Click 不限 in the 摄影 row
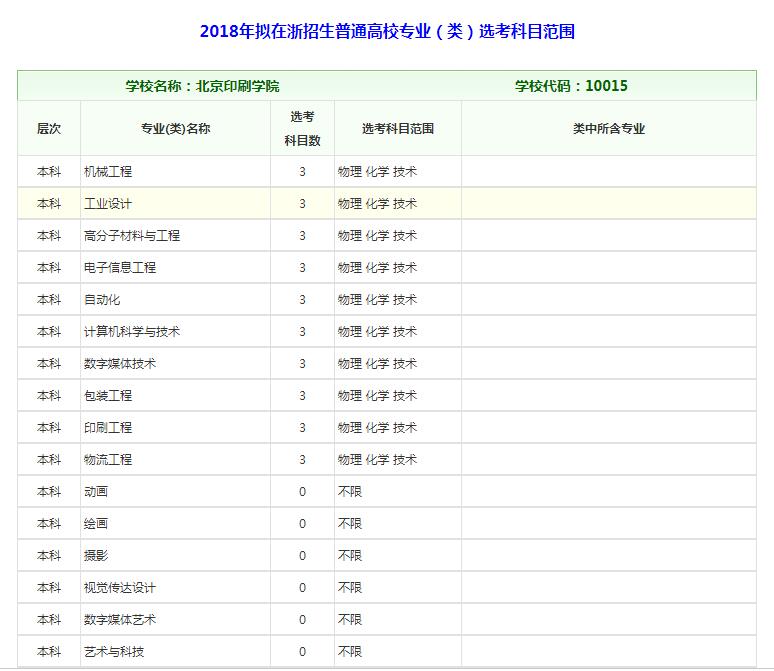The height and width of the screenshot is (671, 774). coord(350,556)
